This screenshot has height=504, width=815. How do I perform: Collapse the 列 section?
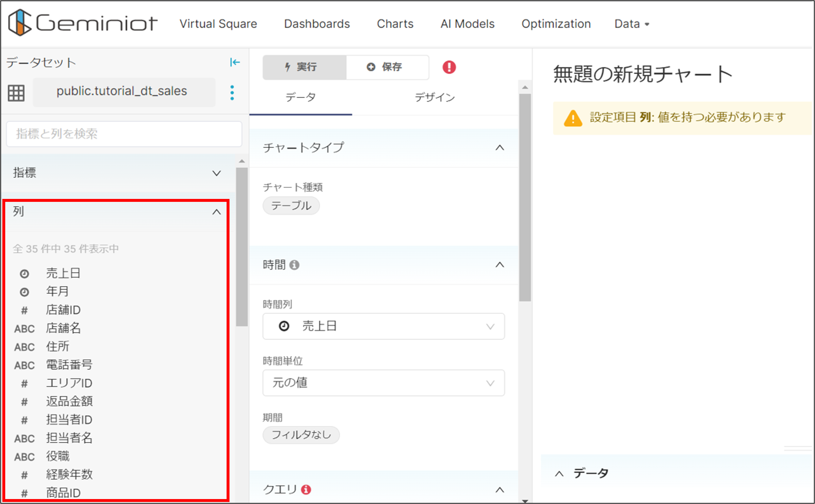tap(217, 212)
